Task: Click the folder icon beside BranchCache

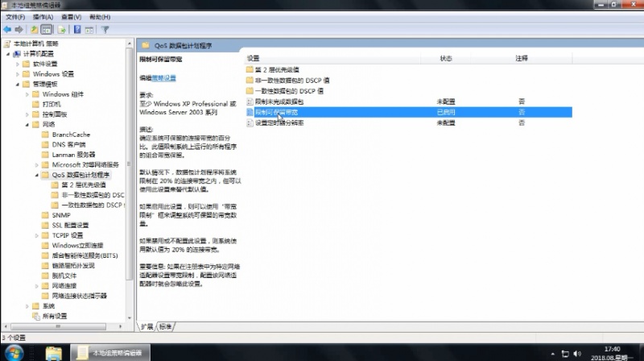Action: [45, 135]
